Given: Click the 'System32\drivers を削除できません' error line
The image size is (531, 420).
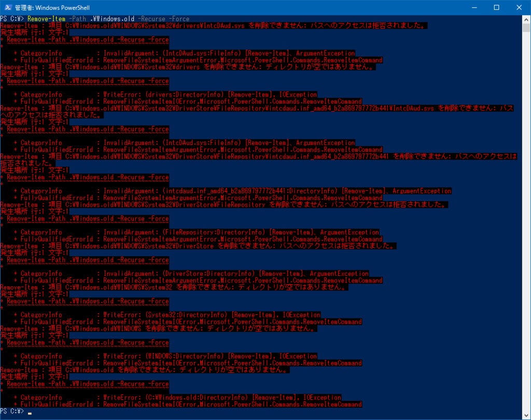Looking at the screenshot, I should (x=188, y=67).
